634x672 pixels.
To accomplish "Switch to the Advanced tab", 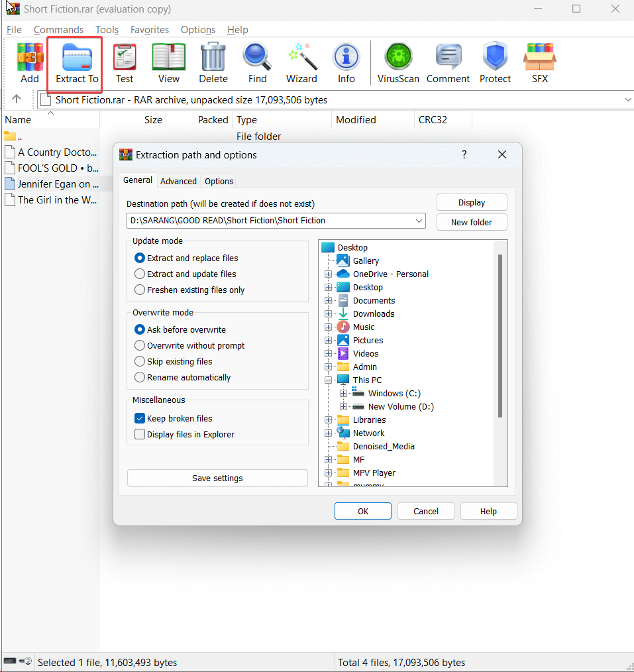I will pos(178,181).
